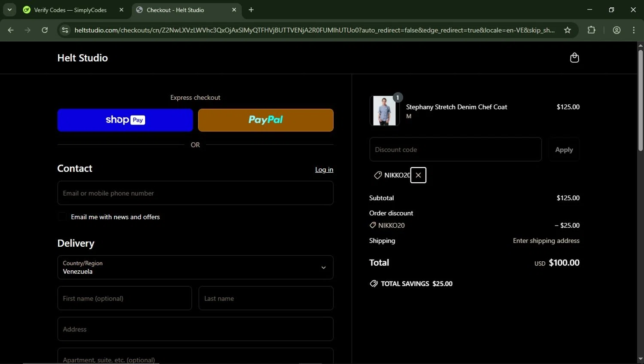The width and height of the screenshot is (644, 364).
Task: Open the tab search dropdown arrow
Action: [9, 9]
